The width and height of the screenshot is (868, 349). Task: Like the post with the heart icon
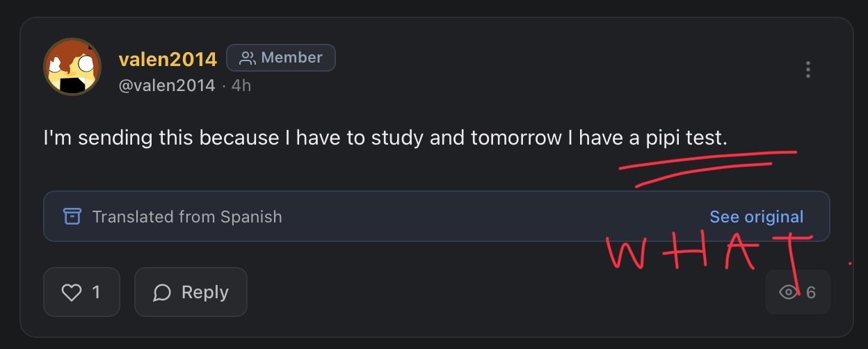(x=72, y=292)
